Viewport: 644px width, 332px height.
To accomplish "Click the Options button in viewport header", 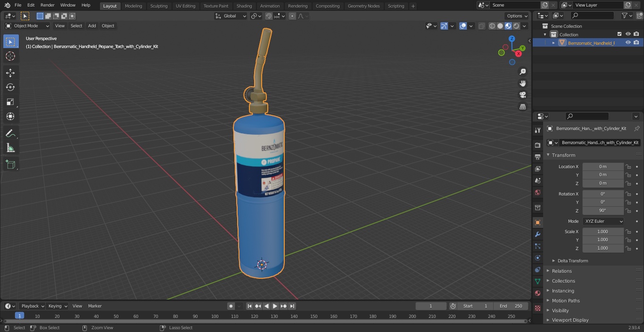I will point(517,16).
